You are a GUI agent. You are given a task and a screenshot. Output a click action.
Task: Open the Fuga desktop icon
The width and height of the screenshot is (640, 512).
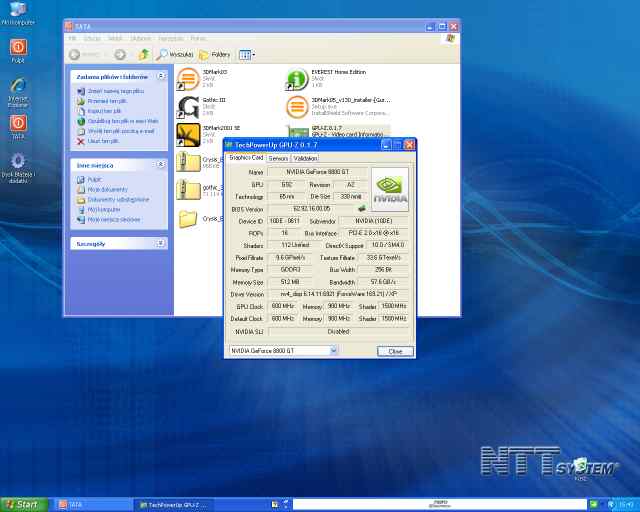point(18,51)
